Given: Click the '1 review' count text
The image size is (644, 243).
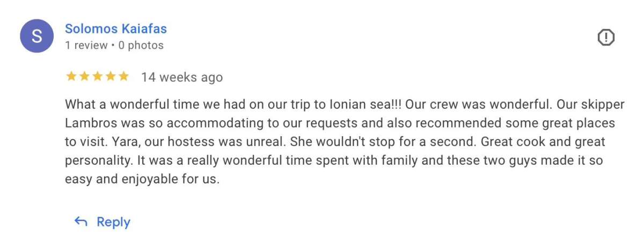Looking at the screenshot, I should [86, 46].
